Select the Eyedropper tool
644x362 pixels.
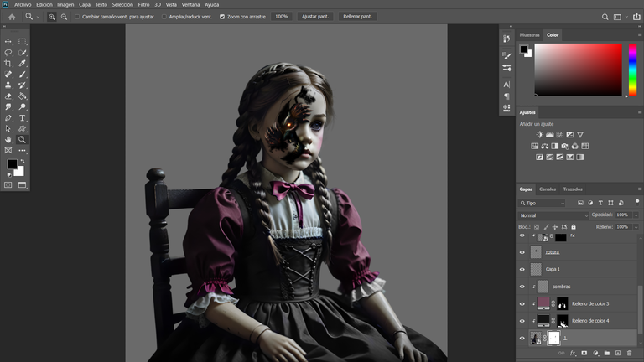point(22,63)
